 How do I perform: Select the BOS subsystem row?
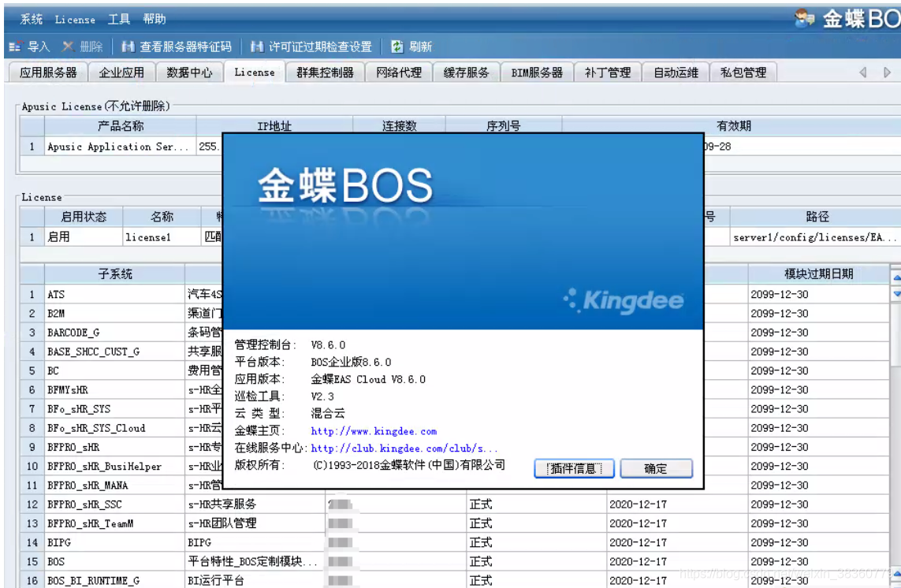[x=114, y=561]
